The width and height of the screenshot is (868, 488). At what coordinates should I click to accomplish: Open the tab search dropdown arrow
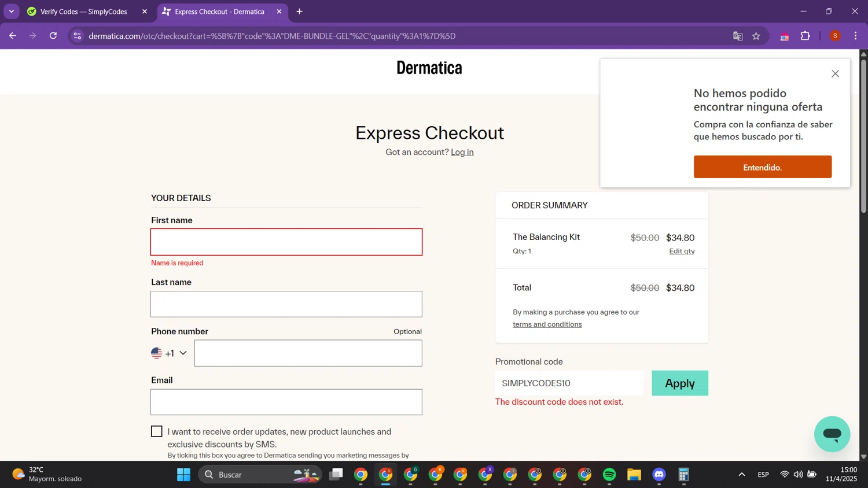click(11, 12)
